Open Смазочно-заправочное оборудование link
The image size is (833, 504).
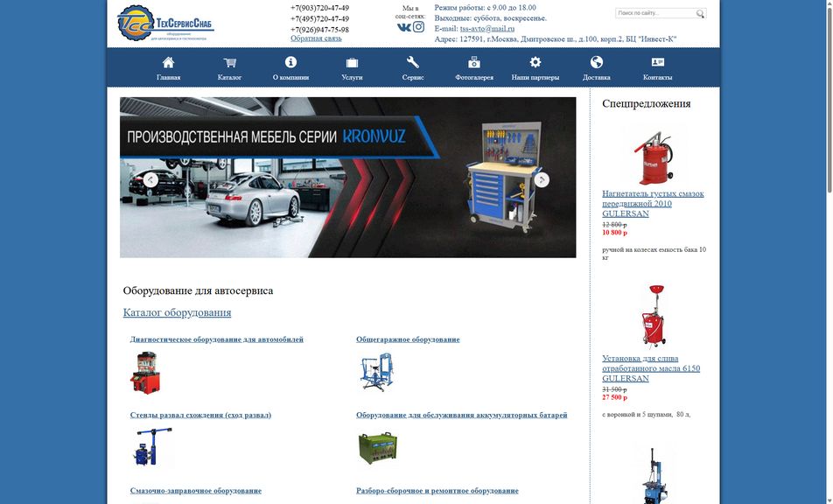coord(195,491)
